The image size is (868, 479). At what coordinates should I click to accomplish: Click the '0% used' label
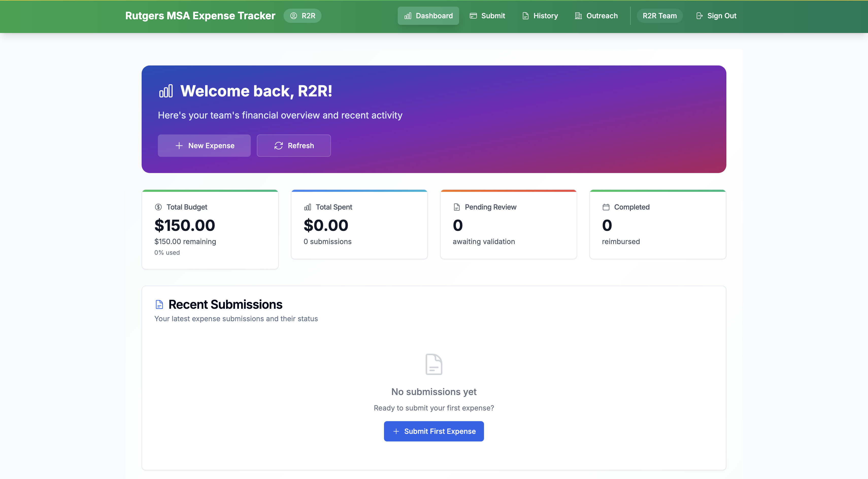167,252
